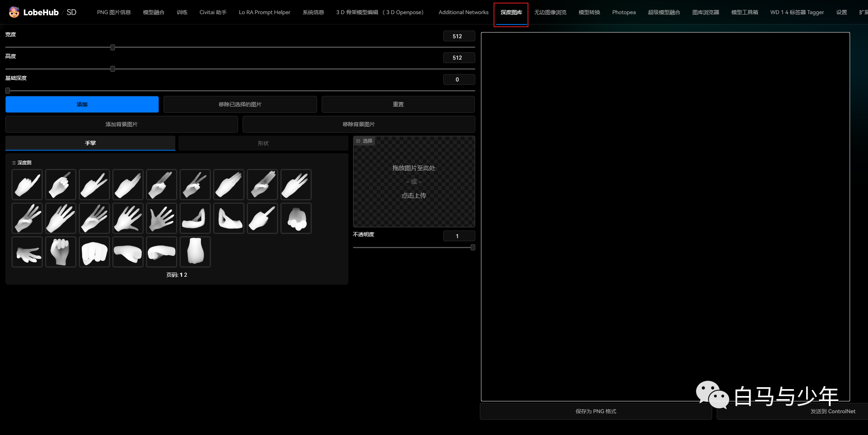Screen dimensions: 868x435
Task: Switch to the 手掌 tab
Action: [90, 143]
